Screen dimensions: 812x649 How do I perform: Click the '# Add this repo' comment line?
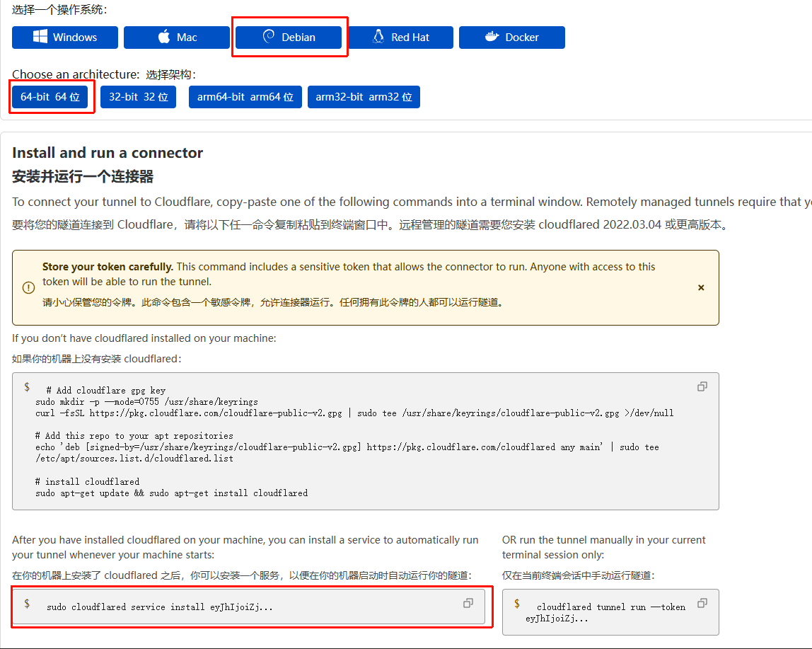pos(134,436)
